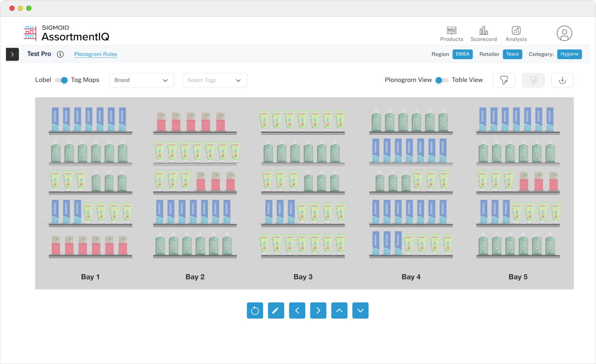
Task: Toggle the Label / Tag Maps switch
Action: tap(61, 80)
